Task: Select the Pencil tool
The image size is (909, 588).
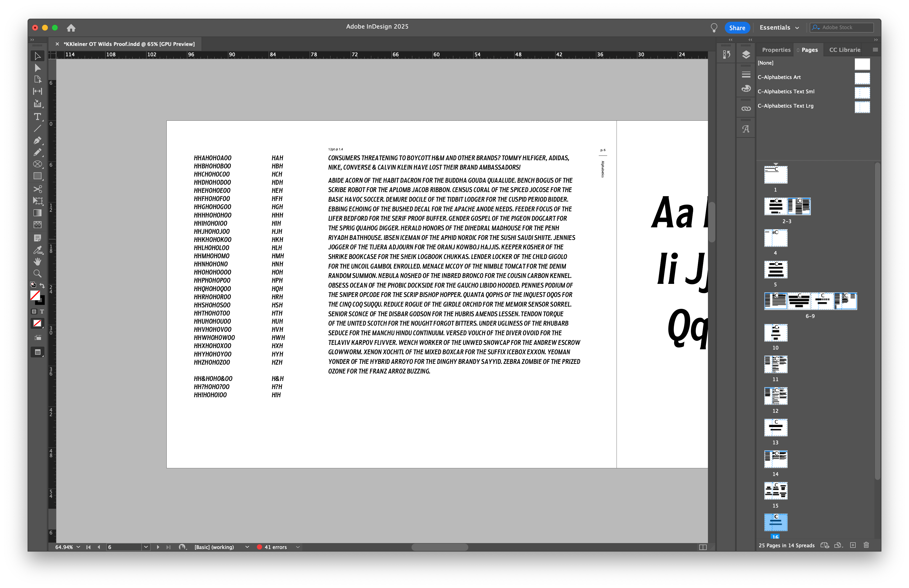Action: click(38, 152)
